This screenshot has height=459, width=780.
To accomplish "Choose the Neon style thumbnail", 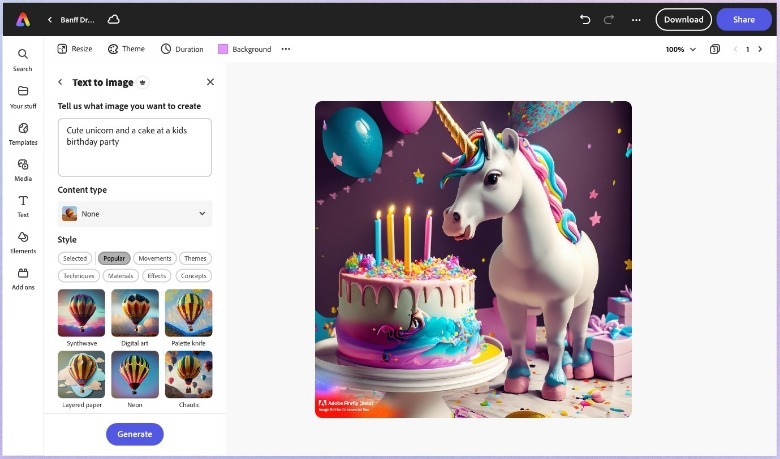I will coord(135,374).
